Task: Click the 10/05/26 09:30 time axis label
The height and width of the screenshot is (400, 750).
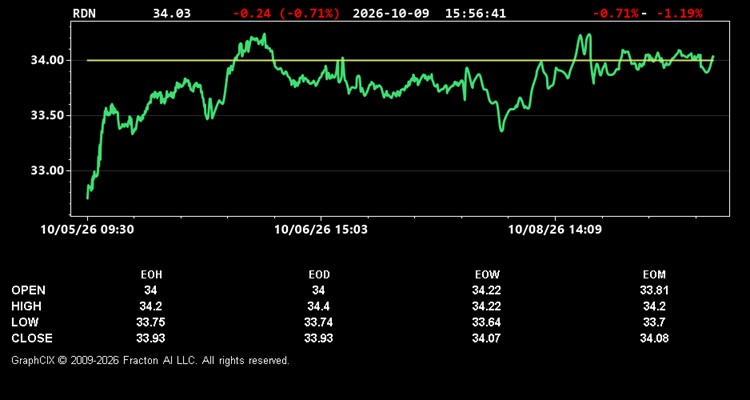Action: point(88,230)
